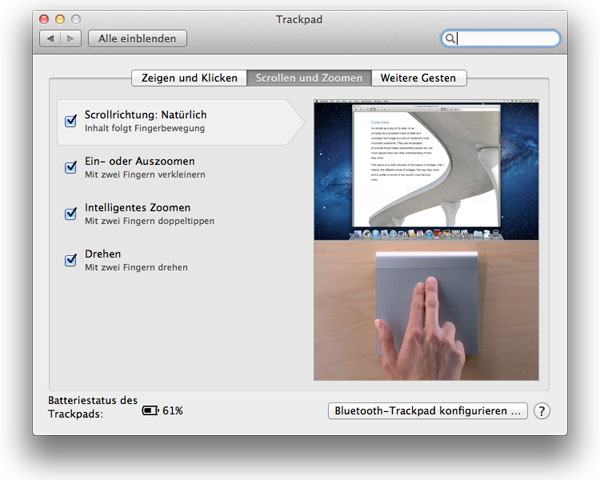Image resolution: width=600 pixels, height=480 pixels.
Task: Open the Weitere Gesten tab
Action: (417, 78)
